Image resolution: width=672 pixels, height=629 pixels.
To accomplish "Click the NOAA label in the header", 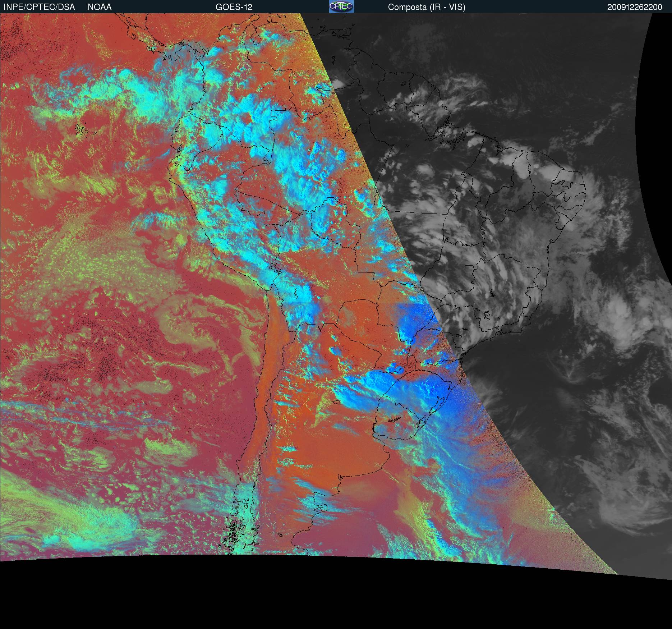I will [100, 7].
